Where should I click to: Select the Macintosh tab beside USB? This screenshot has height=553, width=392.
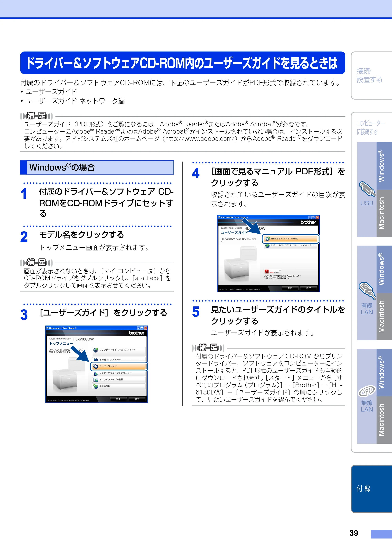coord(384,213)
